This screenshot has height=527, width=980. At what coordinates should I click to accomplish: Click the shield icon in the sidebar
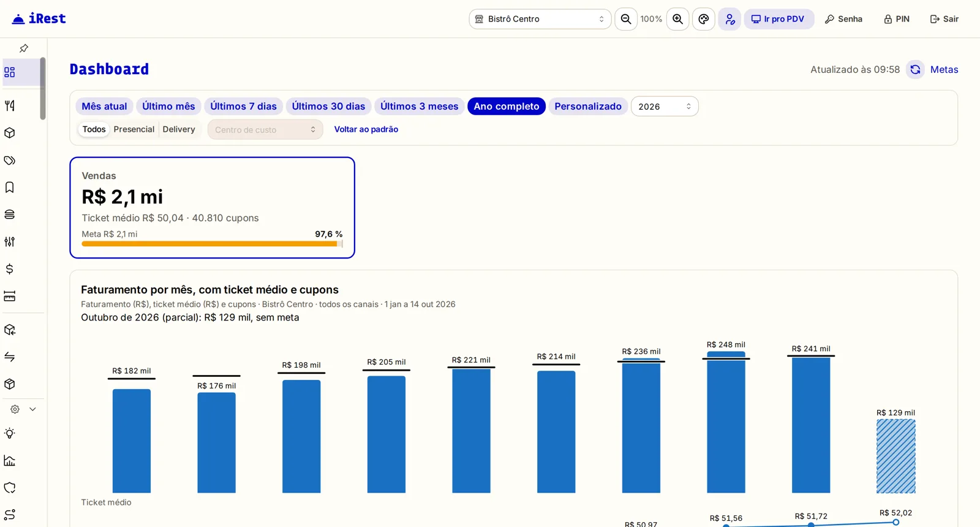pos(10,488)
